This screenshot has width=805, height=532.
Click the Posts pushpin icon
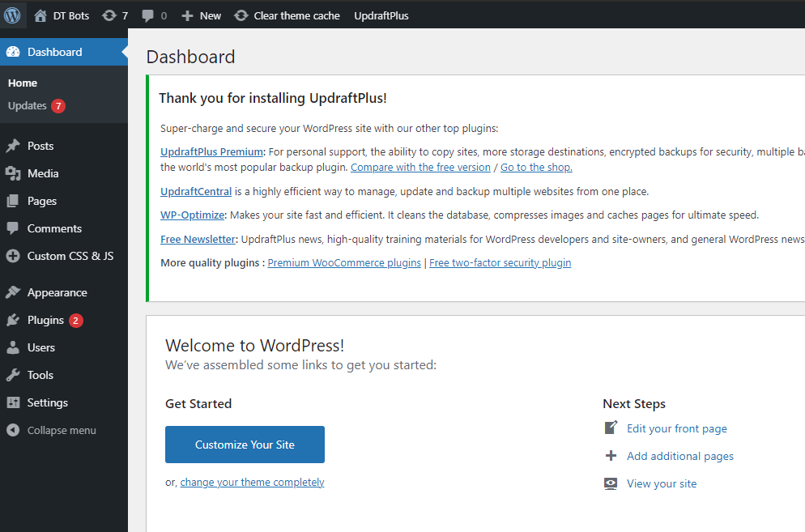pyautogui.click(x=13, y=146)
